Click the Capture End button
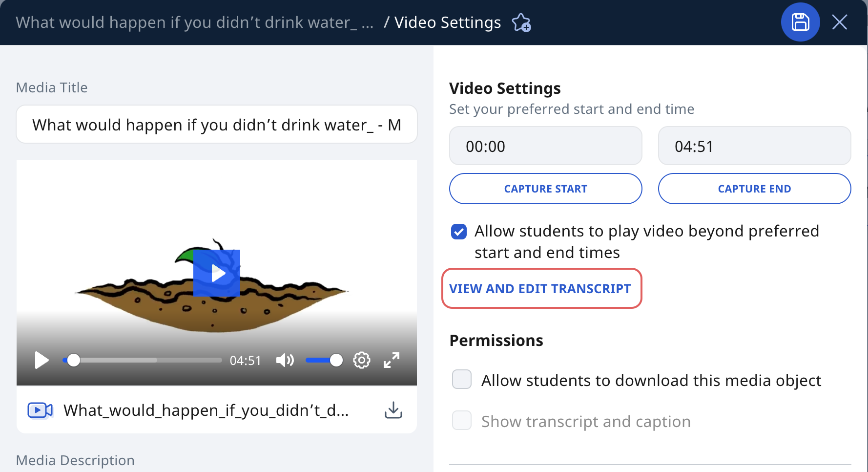This screenshot has height=472, width=868. [755, 189]
